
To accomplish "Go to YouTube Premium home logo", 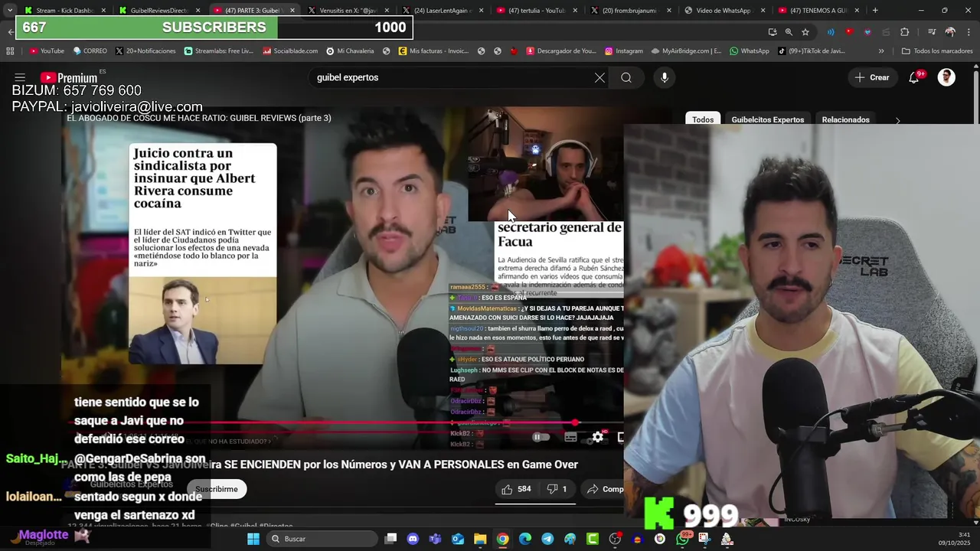I will [x=69, y=78].
